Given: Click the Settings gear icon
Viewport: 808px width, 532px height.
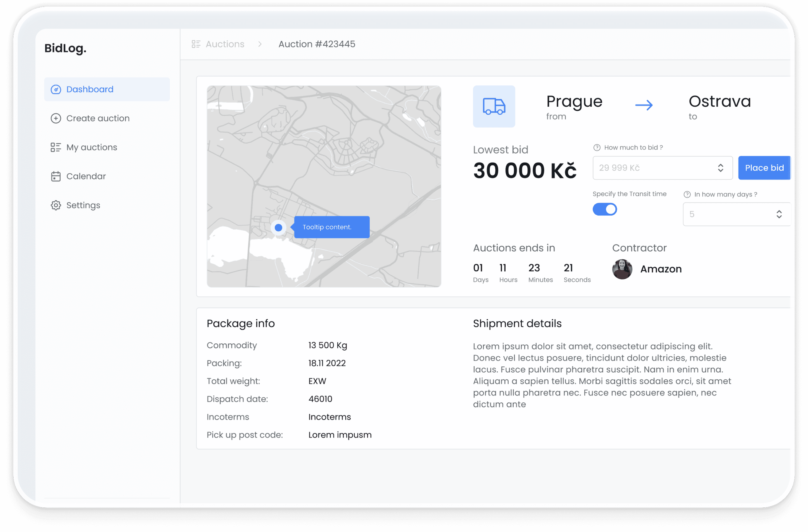Looking at the screenshot, I should point(56,205).
